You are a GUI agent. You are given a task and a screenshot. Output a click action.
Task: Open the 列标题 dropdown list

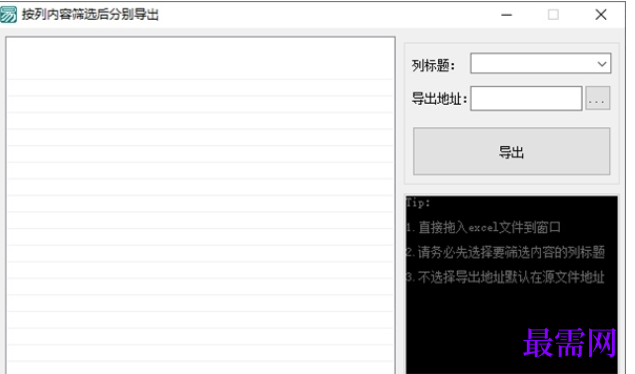[540, 64]
